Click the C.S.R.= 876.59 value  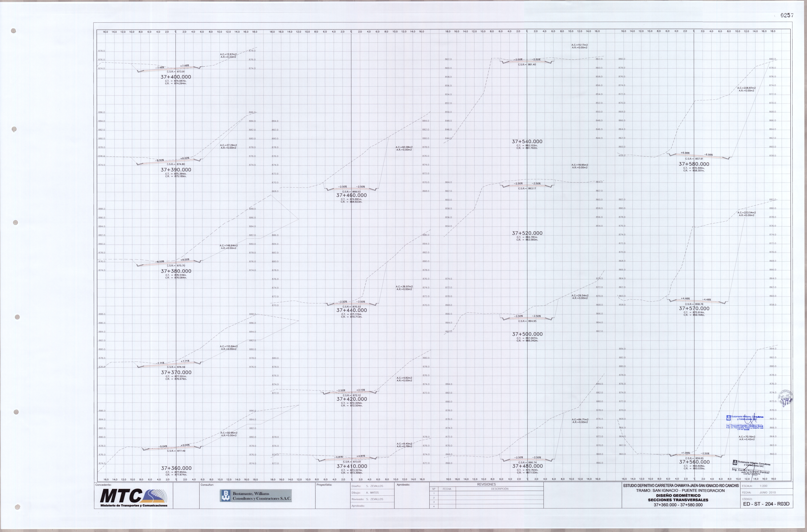(176, 367)
